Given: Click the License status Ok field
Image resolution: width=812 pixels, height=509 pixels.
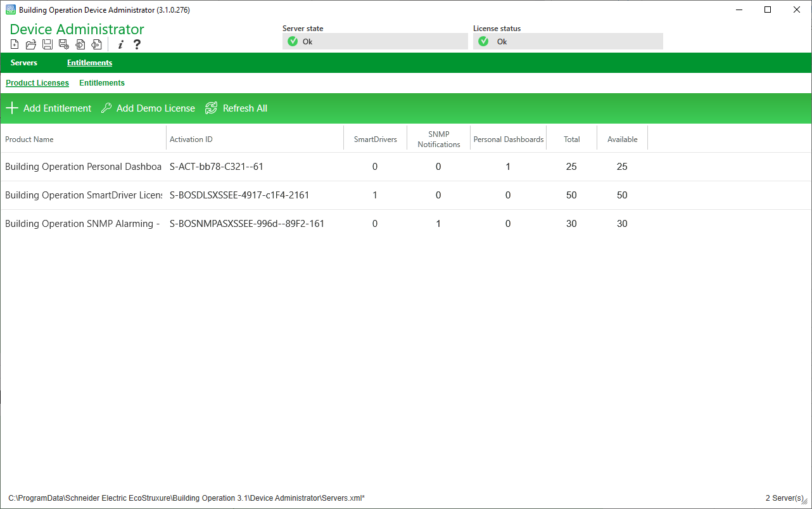Looking at the screenshot, I should click(x=568, y=41).
